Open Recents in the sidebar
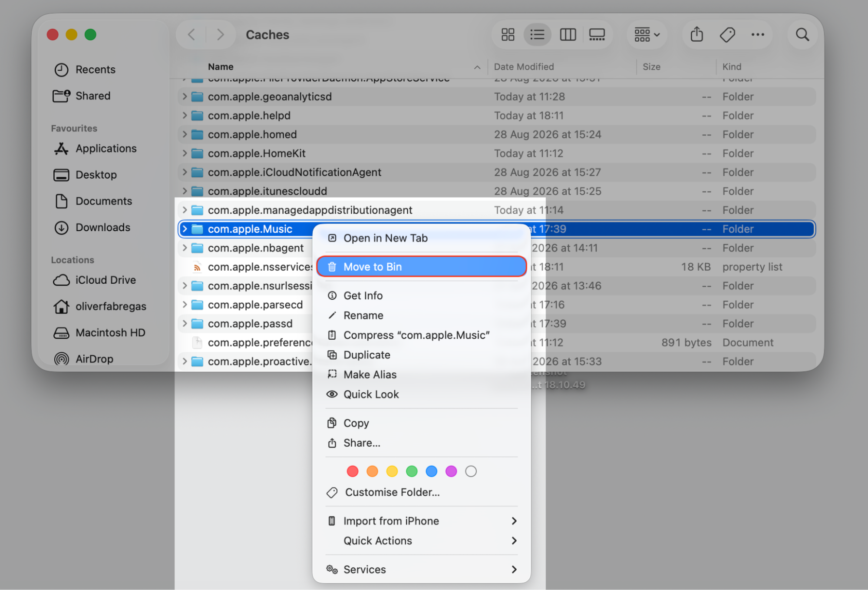 pyautogui.click(x=85, y=70)
